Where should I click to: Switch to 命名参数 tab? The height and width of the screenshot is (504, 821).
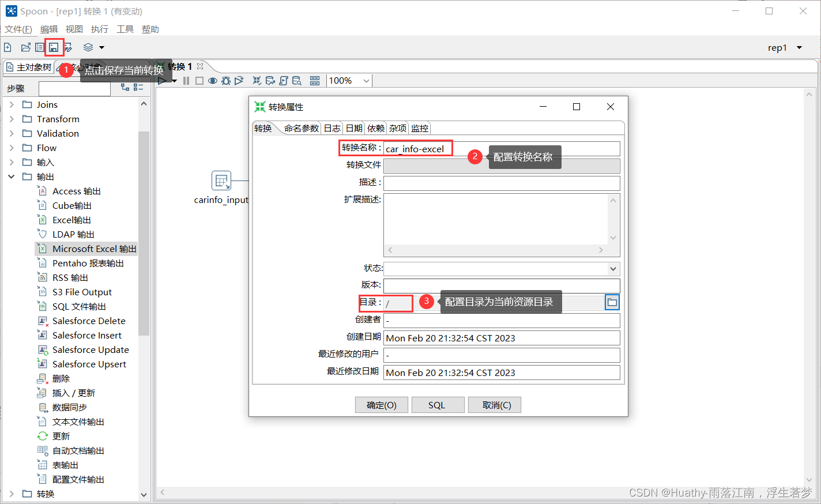(x=302, y=128)
